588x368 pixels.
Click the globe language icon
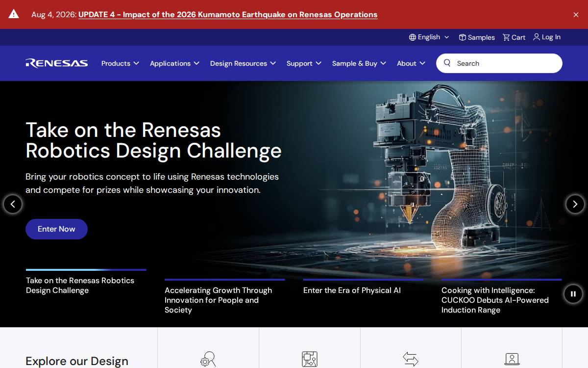coord(413,37)
